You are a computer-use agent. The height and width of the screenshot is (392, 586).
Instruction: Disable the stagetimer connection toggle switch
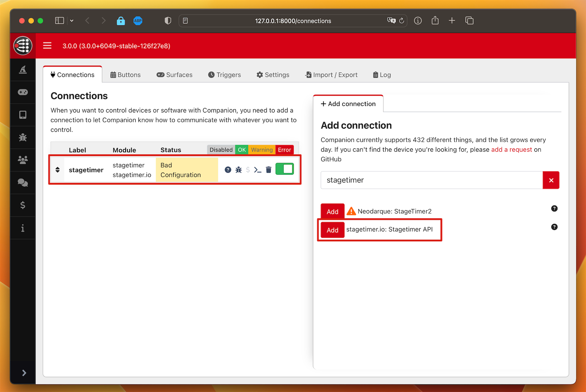[x=285, y=169]
